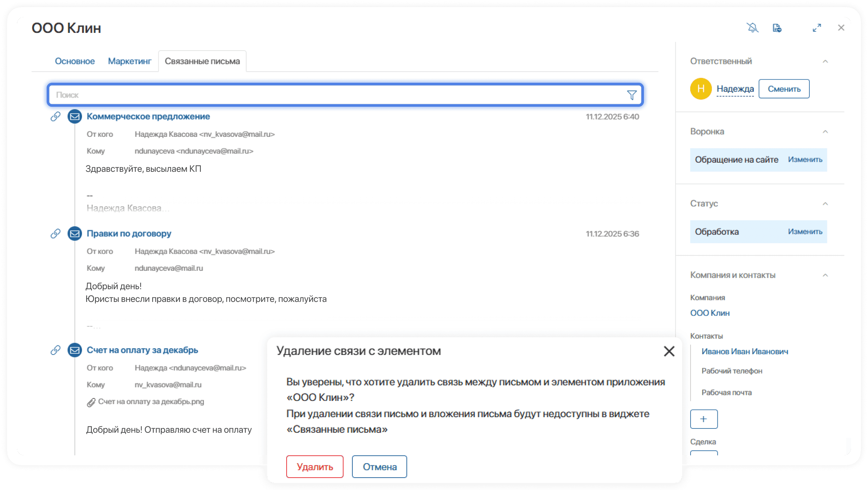
Task: Click the chain link icon beside Коммерческое предложение
Action: coord(55,116)
